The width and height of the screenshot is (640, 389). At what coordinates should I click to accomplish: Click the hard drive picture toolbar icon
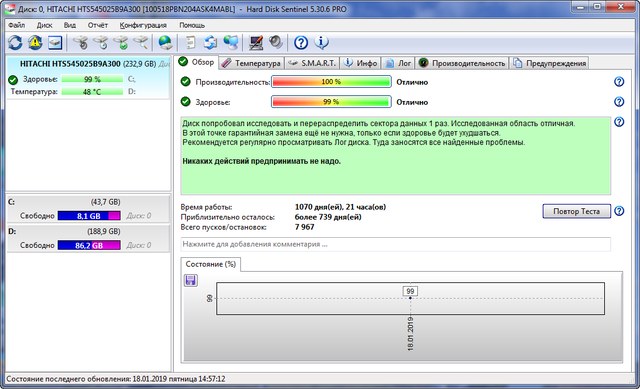(55, 42)
